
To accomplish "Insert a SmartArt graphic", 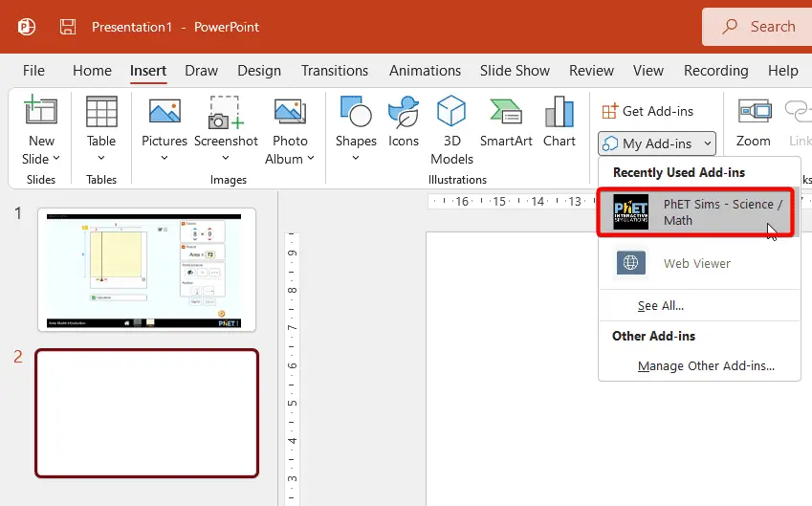I will [506, 121].
